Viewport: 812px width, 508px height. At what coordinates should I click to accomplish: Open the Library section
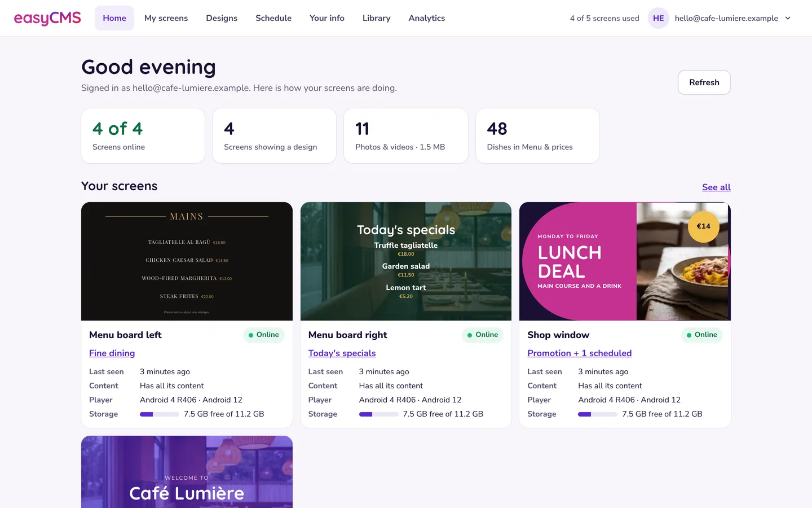pyautogui.click(x=377, y=18)
